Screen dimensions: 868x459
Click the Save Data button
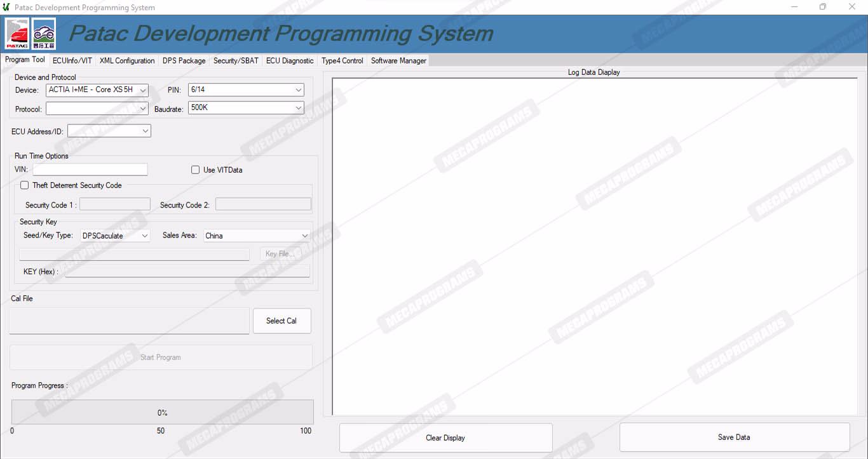point(734,437)
